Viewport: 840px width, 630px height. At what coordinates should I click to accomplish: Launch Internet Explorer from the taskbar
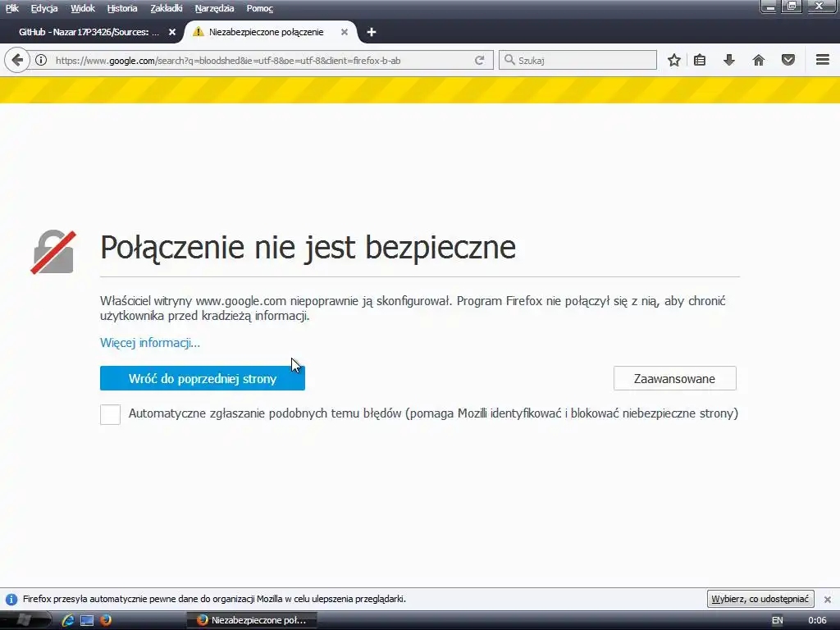tap(68, 620)
